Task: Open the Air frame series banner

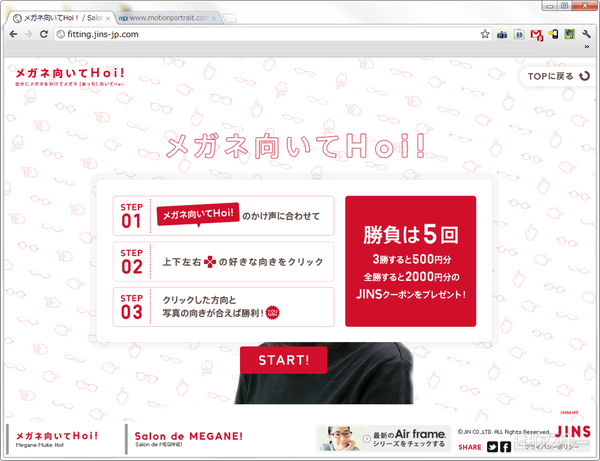Action: click(x=383, y=439)
